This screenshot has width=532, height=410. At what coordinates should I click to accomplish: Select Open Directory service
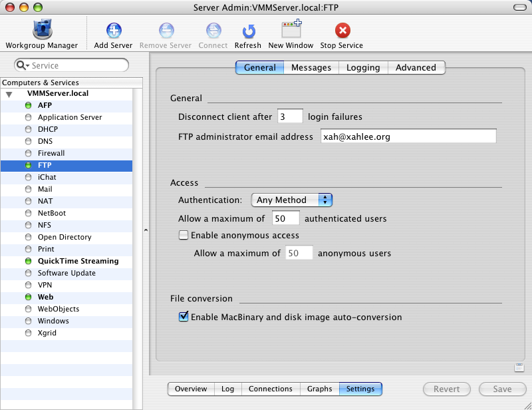coord(66,237)
